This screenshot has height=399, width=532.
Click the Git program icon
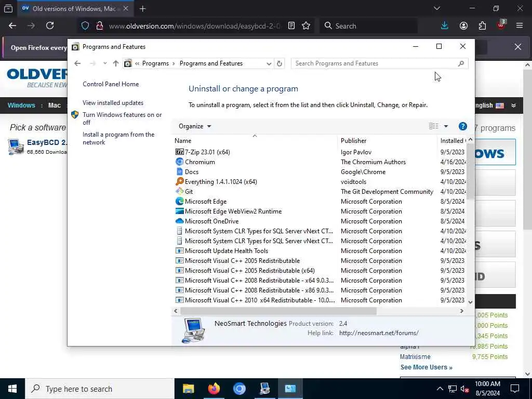[x=179, y=191]
